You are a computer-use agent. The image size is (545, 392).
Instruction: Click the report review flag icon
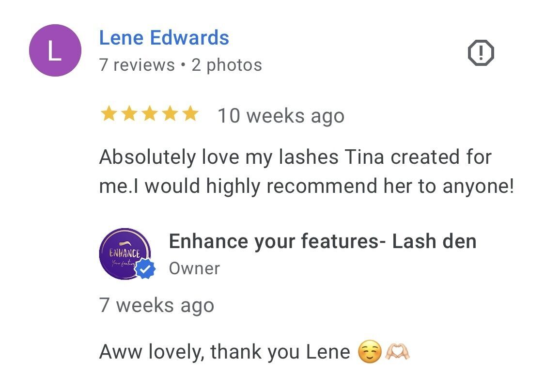481,53
